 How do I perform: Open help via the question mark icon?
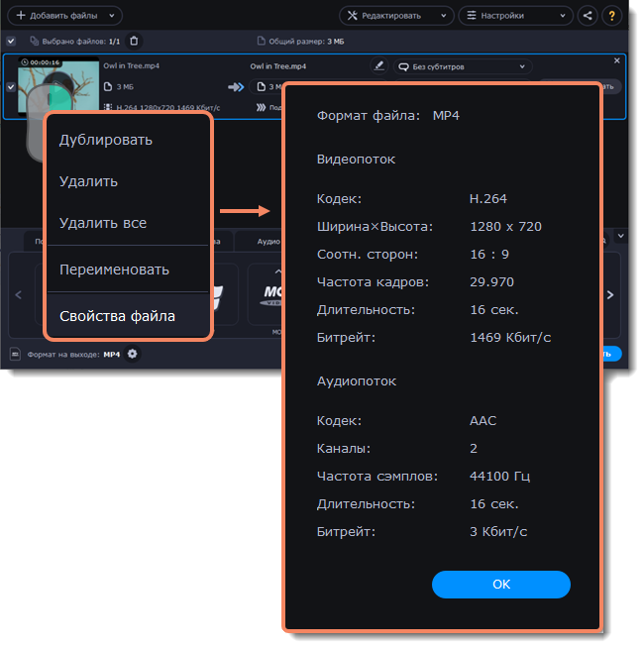point(611,16)
